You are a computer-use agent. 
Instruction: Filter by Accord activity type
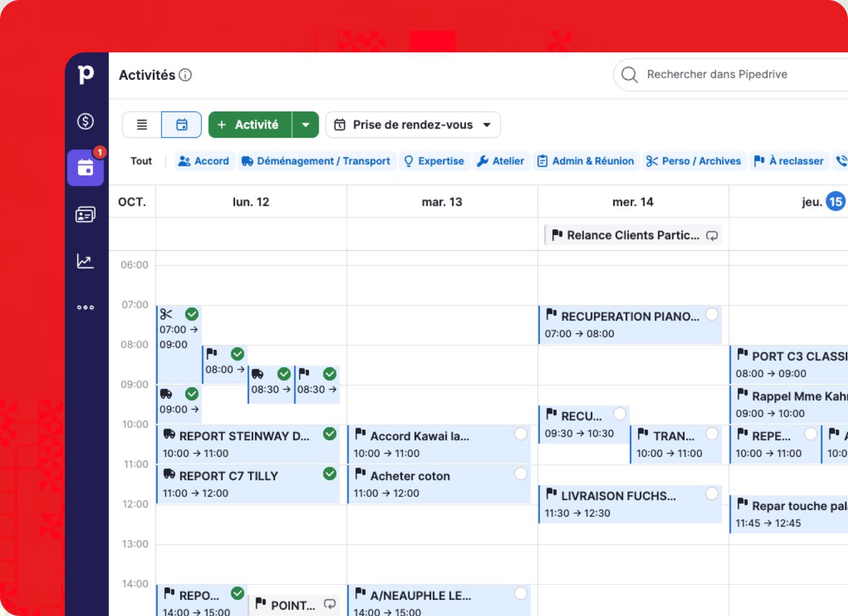click(204, 161)
